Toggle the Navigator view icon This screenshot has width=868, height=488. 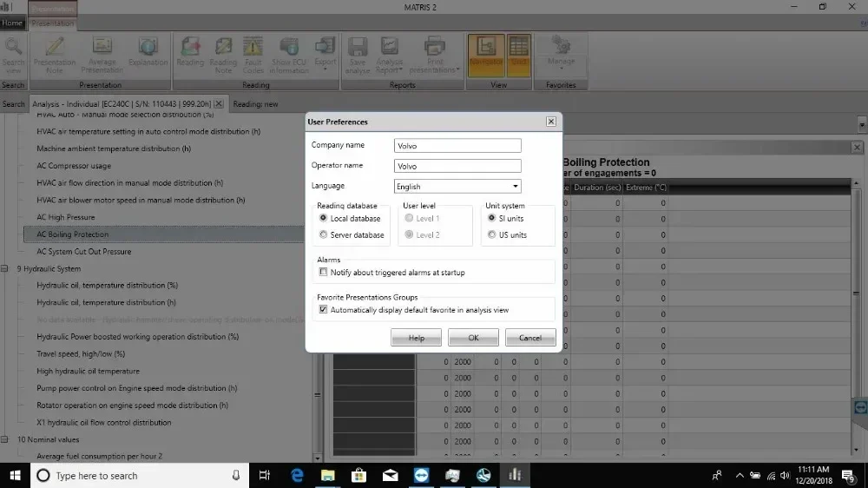[485, 52]
